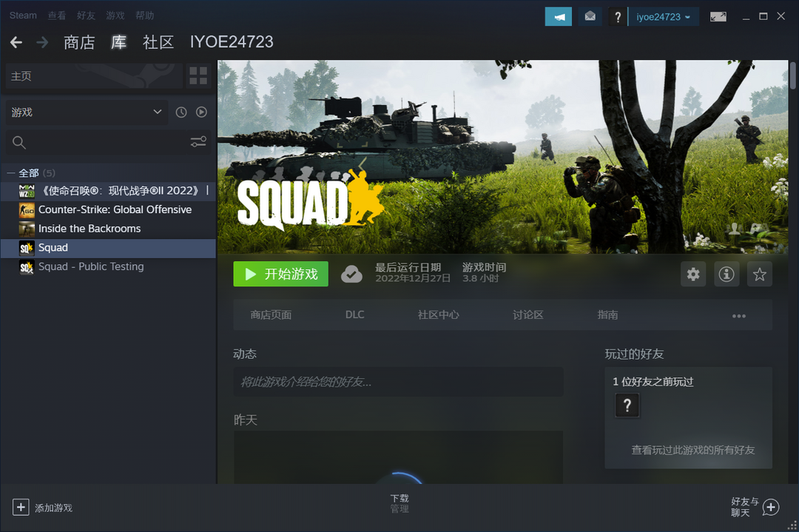
Task: Switch to the 社区中心 tab
Action: click(x=438, y=315)
